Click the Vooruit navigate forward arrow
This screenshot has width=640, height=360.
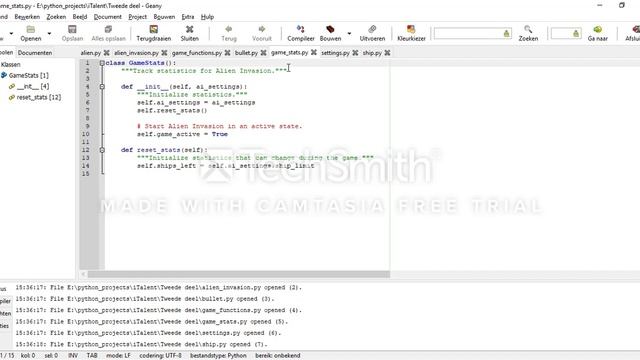[x=262, y=29]
